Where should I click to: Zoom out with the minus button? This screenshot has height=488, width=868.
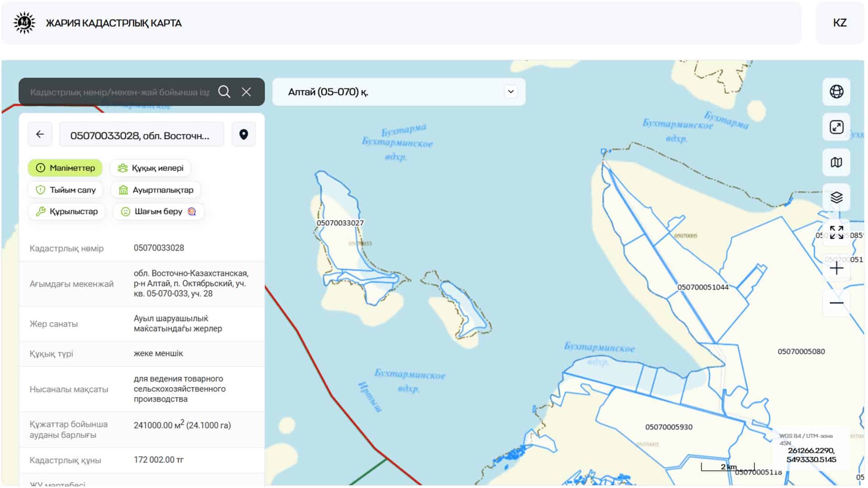click(x=836, y=303)
